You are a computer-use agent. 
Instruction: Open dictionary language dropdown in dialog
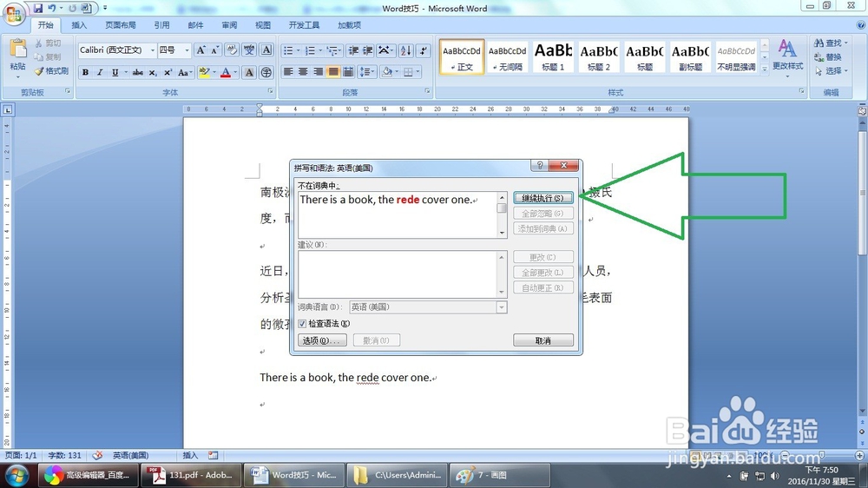502,307
